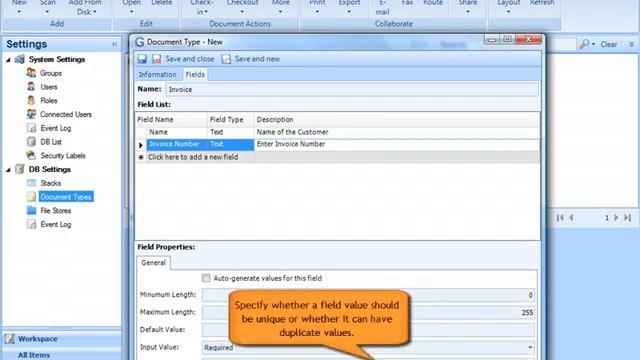Click the document type Name input field
640x360 pixels.
tap(352, 89)
